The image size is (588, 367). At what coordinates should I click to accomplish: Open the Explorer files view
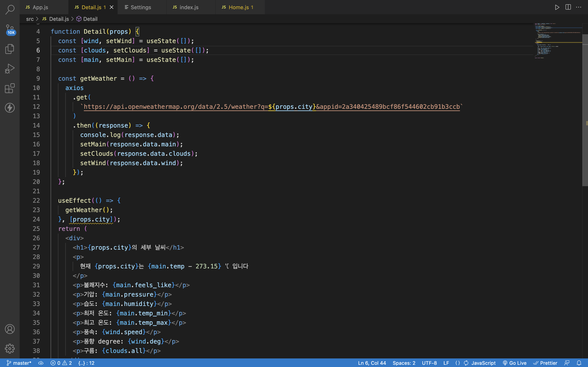10,49
